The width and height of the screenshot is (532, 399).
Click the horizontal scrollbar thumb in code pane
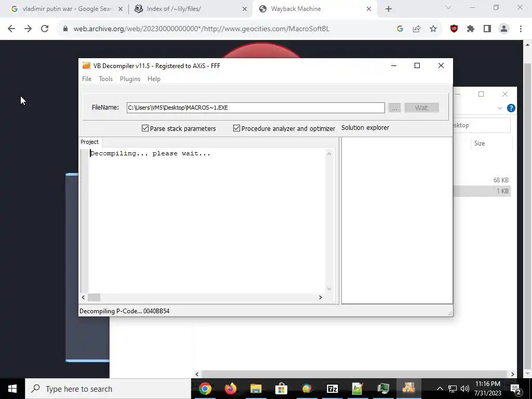point(94,297)
